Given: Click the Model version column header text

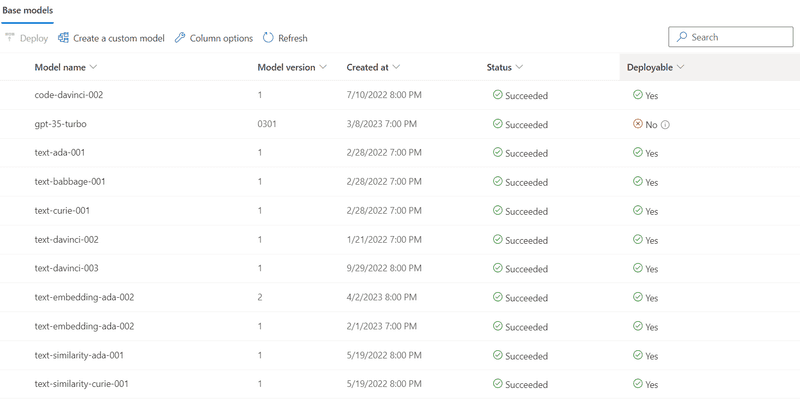Looking at the screenshot, I should click(286, 67).
